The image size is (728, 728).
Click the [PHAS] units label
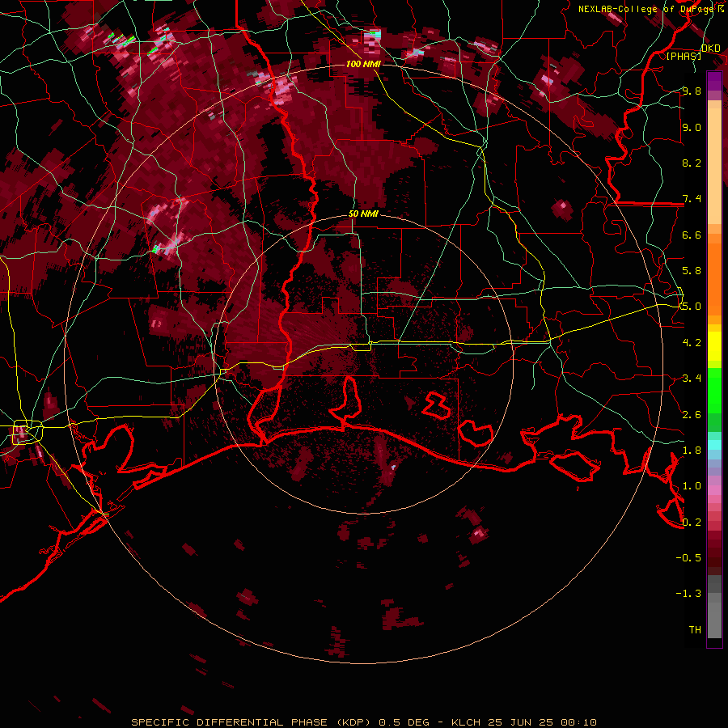click(x=684, y=56)
